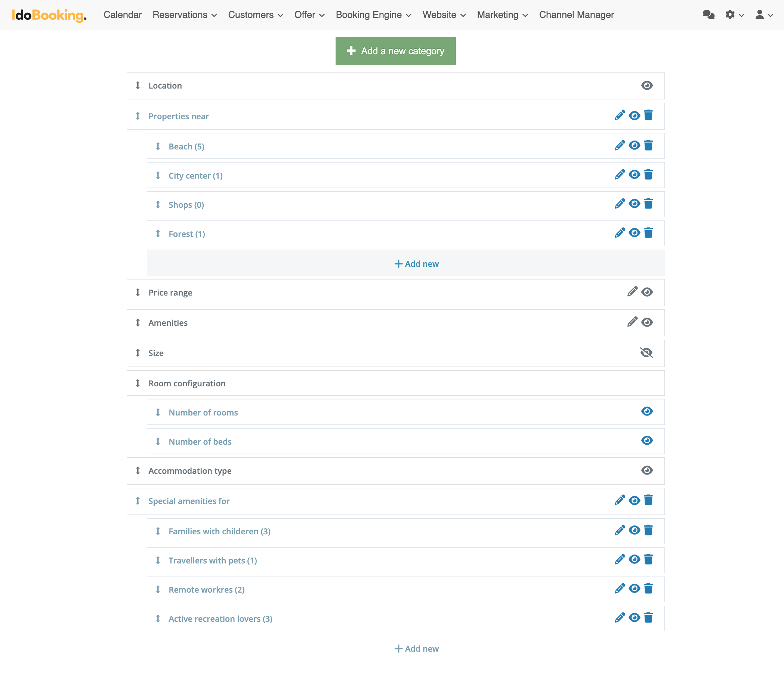Screen dimensions: 784x692
Task: Open the chat messages icon
Action: click(709, 15)
